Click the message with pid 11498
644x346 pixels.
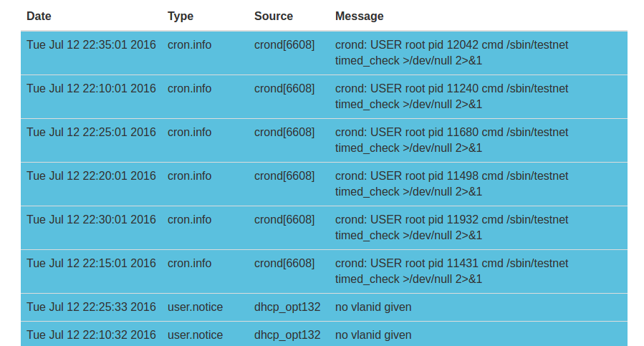coord(451,183)
